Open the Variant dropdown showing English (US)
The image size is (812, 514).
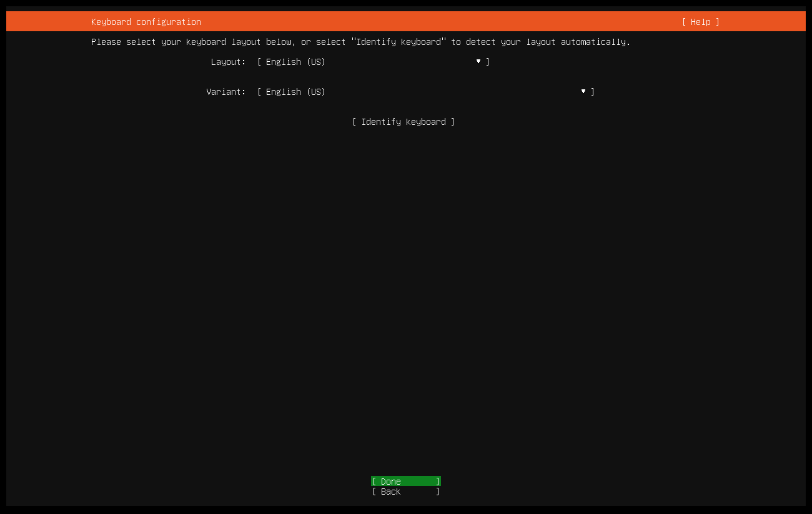coord(426,92)
